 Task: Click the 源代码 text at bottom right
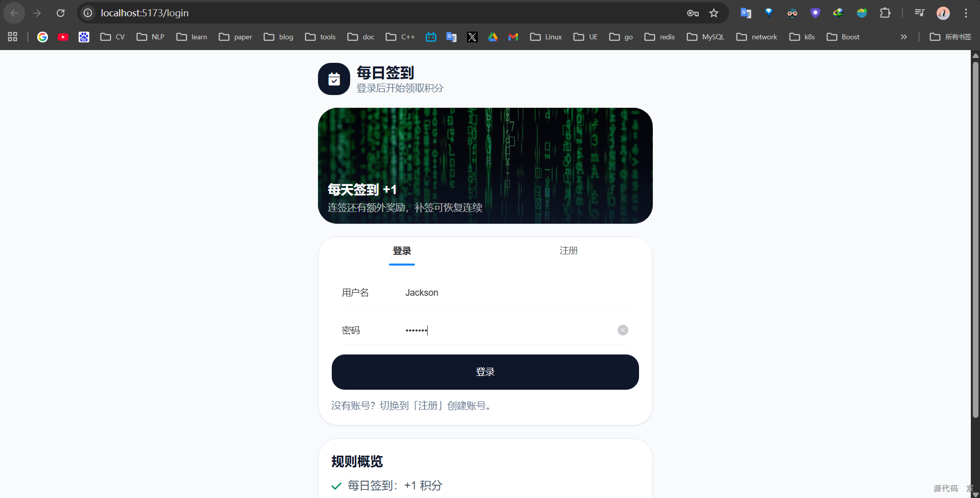click(x=945, y=488)
